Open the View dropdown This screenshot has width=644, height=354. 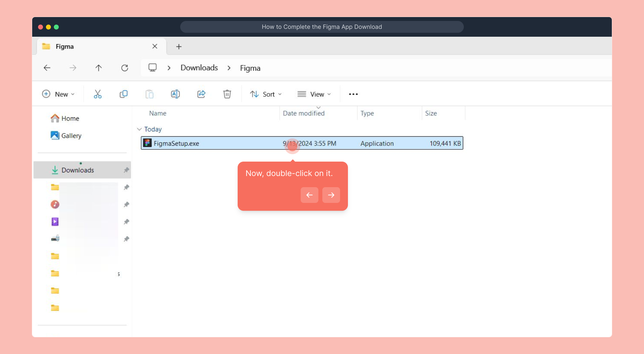tap(314, 94)
